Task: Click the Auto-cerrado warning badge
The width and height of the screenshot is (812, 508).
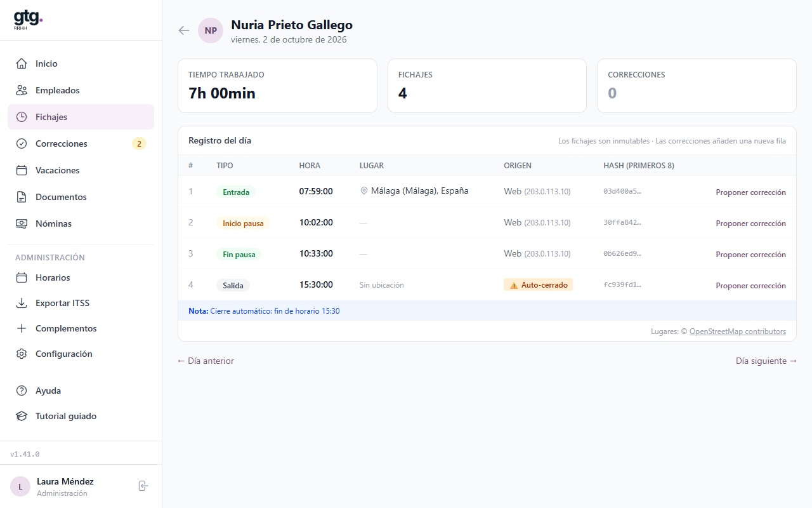Action: 538,284
